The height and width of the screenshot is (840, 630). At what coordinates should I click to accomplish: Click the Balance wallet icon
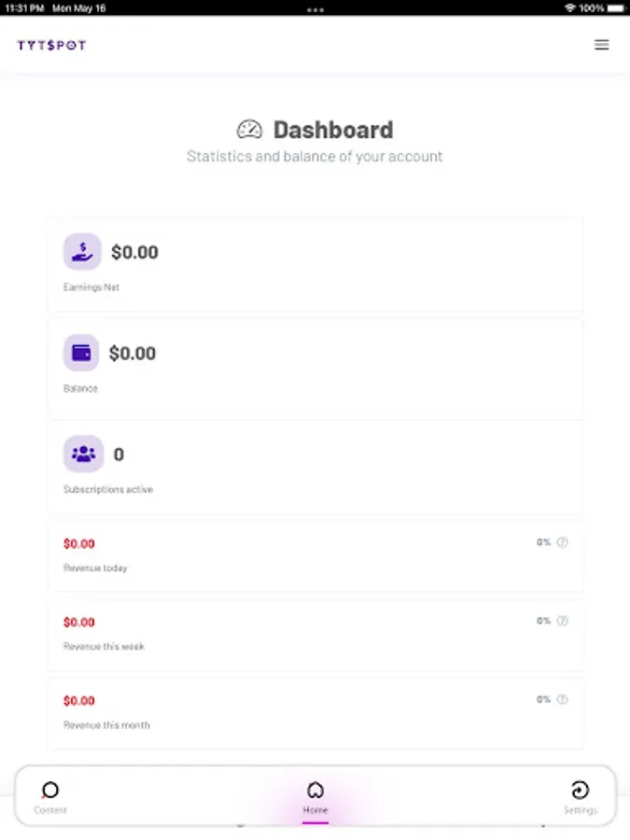click(x=81, y=353)
